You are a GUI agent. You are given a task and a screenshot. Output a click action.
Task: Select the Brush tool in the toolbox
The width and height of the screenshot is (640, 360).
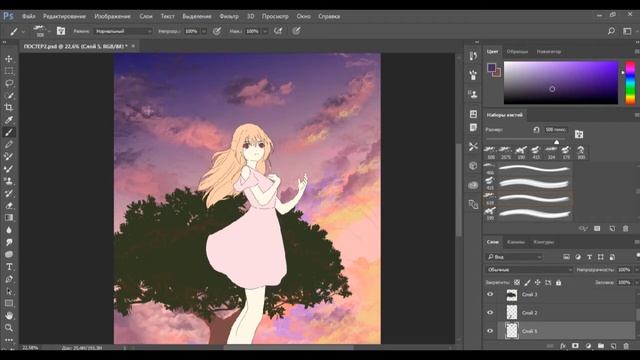click(9, 132)
